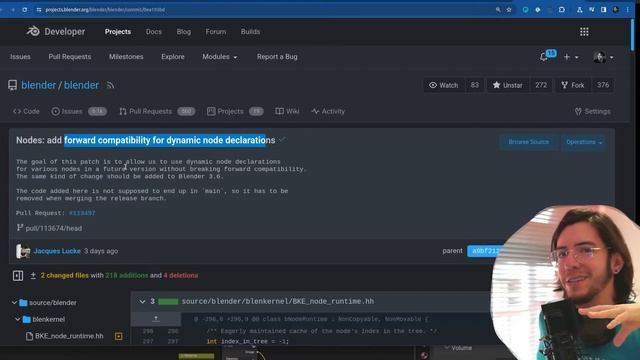Click the source/blender/blenkernel/BKE_node_runtime.hh file path

278,301
